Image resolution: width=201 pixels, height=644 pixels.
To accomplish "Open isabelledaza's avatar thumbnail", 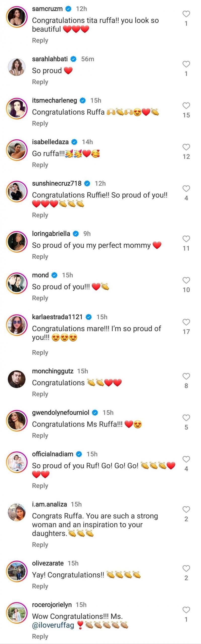I will point(17,150).
